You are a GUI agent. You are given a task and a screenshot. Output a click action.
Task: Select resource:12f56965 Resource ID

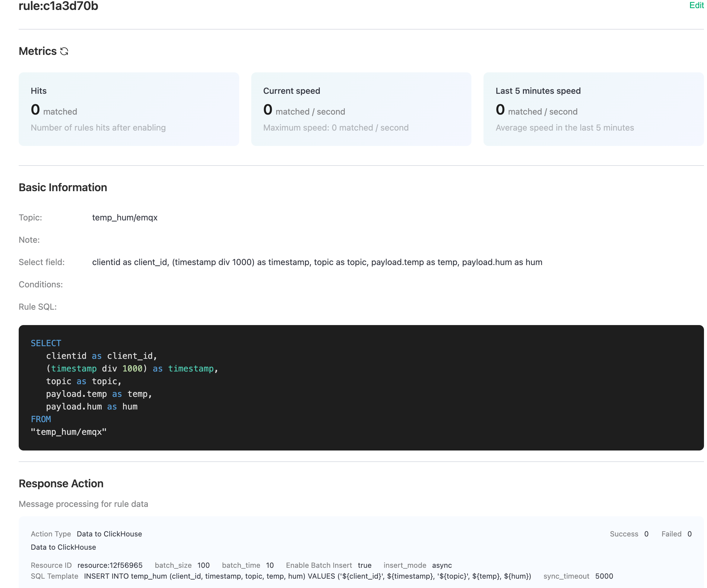109,565
